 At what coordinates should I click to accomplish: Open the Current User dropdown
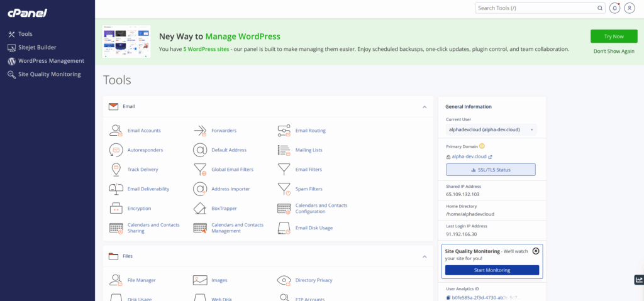coord(491,129)
